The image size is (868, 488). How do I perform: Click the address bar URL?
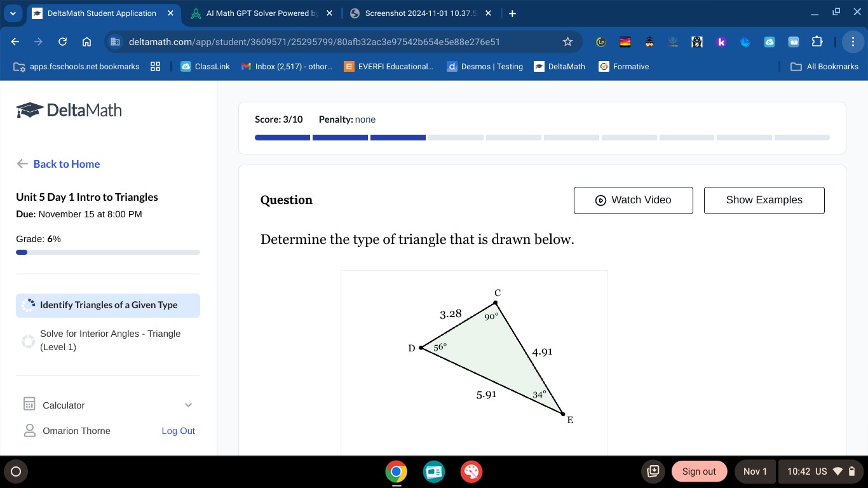click(x=314, y=42)
